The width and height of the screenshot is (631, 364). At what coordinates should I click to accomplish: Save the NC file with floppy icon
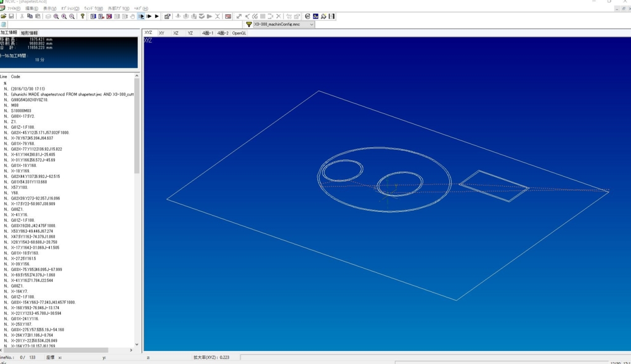11,16
